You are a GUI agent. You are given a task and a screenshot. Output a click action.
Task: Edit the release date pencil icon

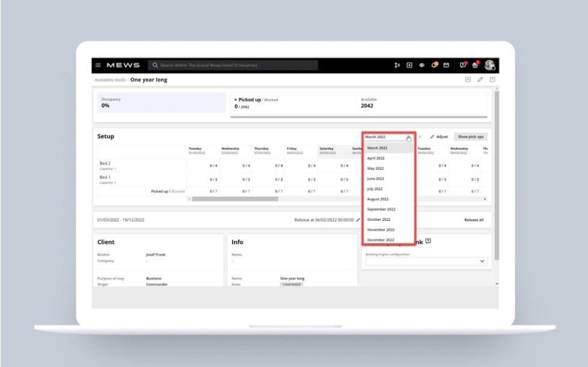358,220
